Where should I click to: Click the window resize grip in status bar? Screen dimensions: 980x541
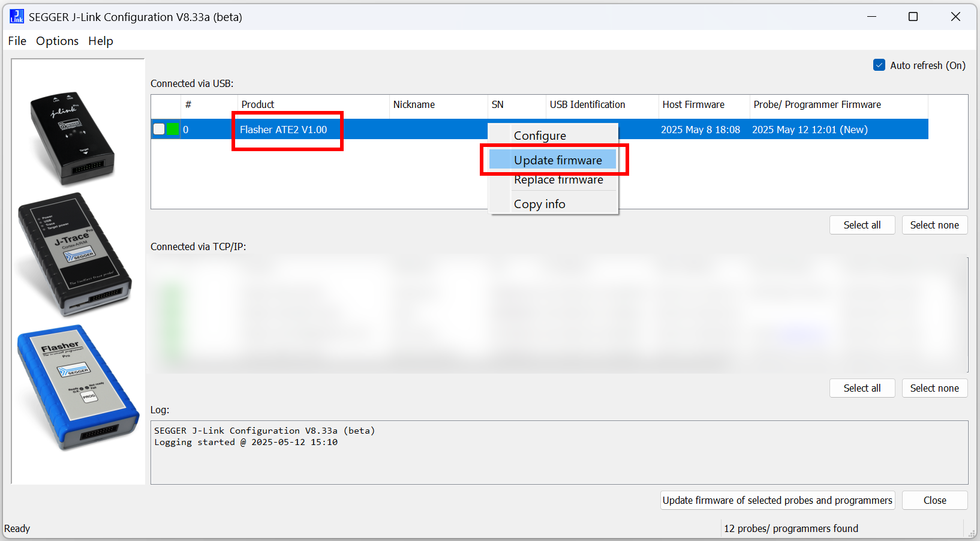[x=972, y=533]
